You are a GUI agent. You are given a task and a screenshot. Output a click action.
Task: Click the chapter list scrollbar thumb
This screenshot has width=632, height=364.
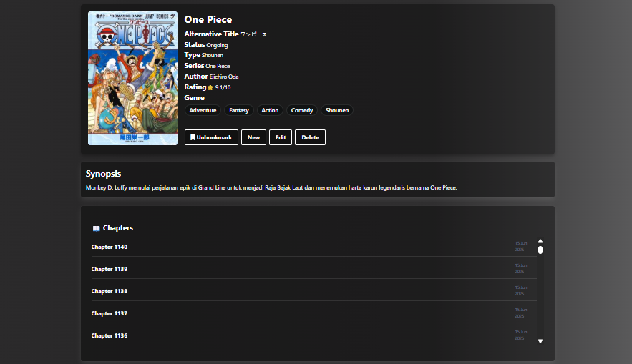(x=540, y=250)
